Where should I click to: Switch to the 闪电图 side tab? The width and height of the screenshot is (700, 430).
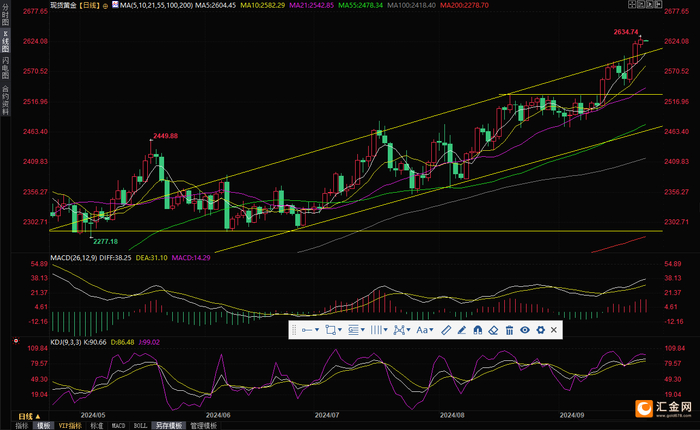5,68
